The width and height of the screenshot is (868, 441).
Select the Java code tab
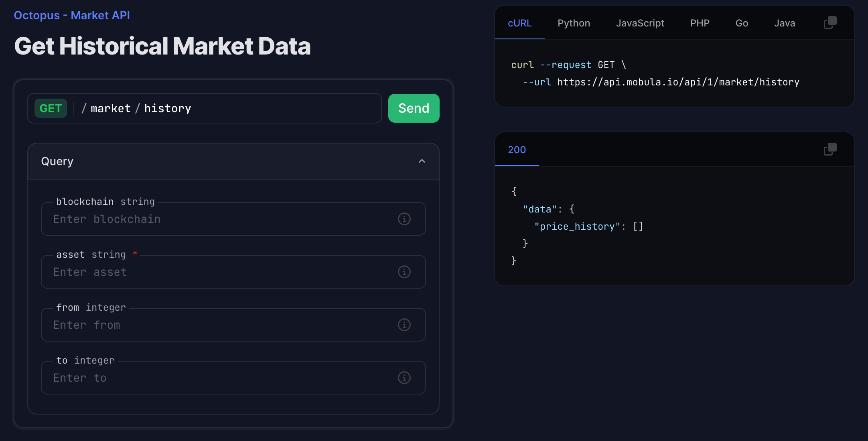[784, 23]
